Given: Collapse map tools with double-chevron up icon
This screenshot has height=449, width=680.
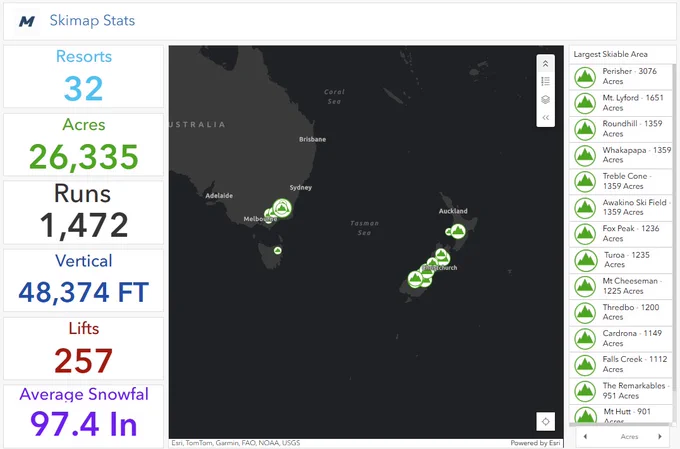Looking at the screenshot, I should [545, 64].
